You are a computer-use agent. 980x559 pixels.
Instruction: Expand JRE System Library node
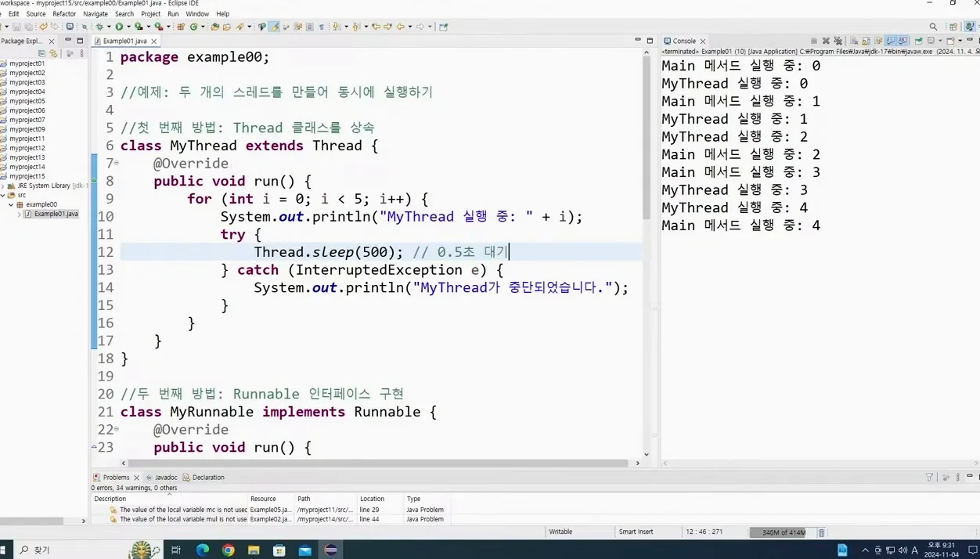tap(3, 186)
